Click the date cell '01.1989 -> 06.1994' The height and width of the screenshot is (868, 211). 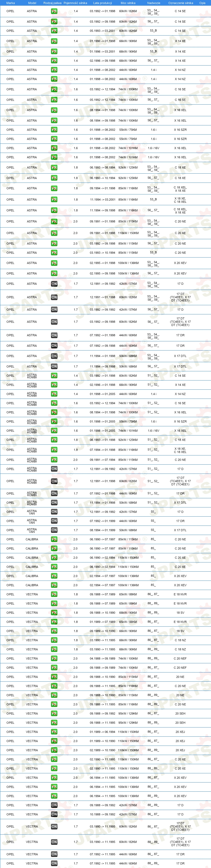coord(103,732)
